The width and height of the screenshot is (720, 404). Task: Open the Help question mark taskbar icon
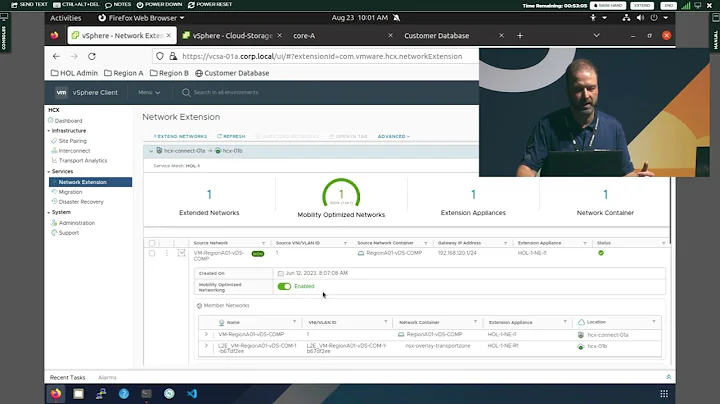click(x=124, y=393)
